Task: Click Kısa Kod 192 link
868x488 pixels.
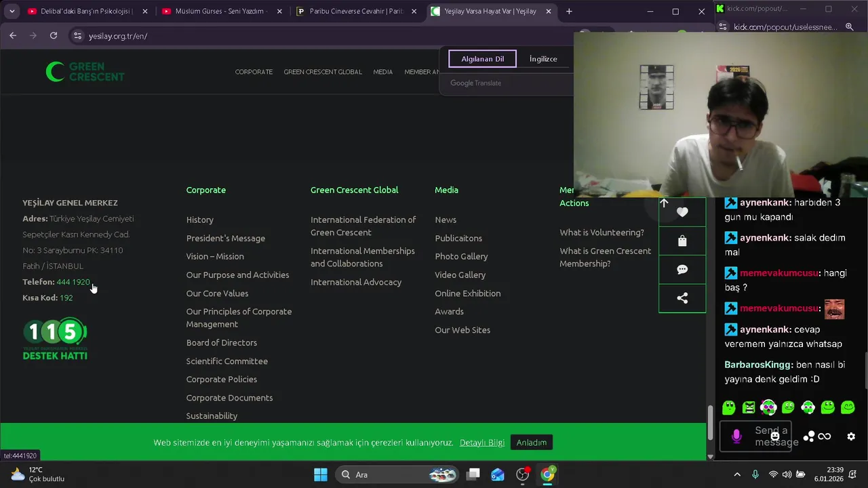Action: click(x=66, y=298)
